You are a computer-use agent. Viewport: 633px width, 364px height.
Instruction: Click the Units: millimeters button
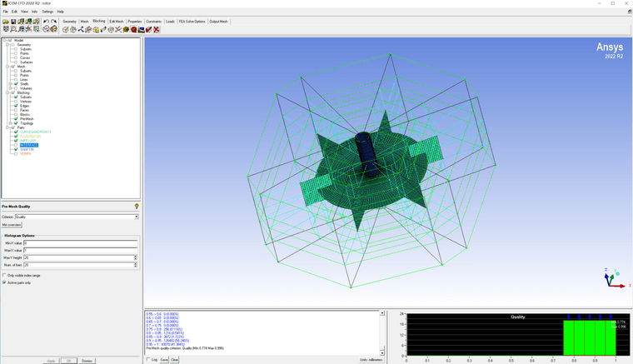(371, 360)
